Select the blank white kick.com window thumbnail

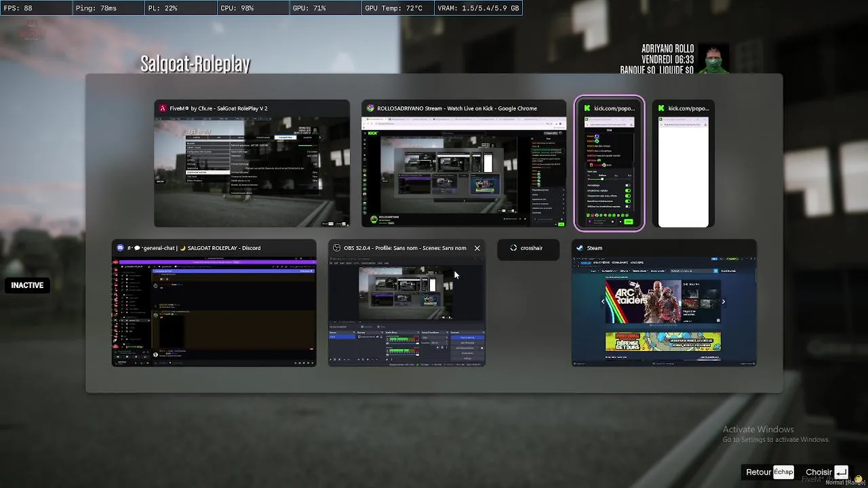(684, 172)
